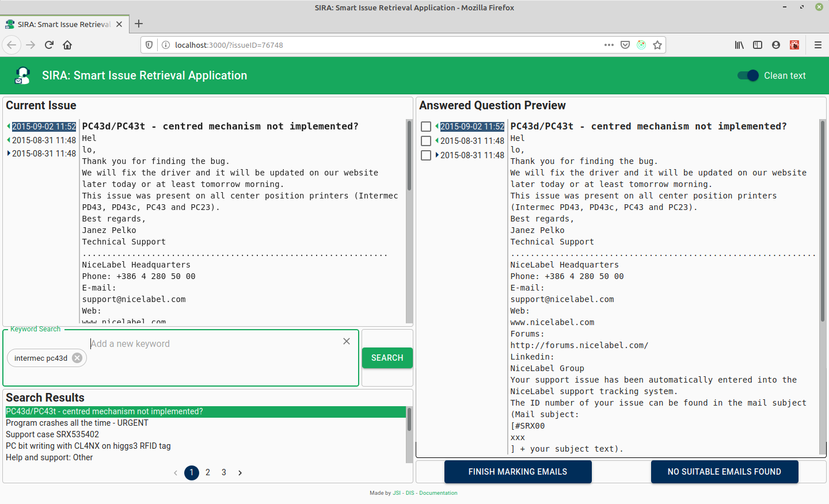Click the FINISH MARKING EMAILS button

coord(518,472)
